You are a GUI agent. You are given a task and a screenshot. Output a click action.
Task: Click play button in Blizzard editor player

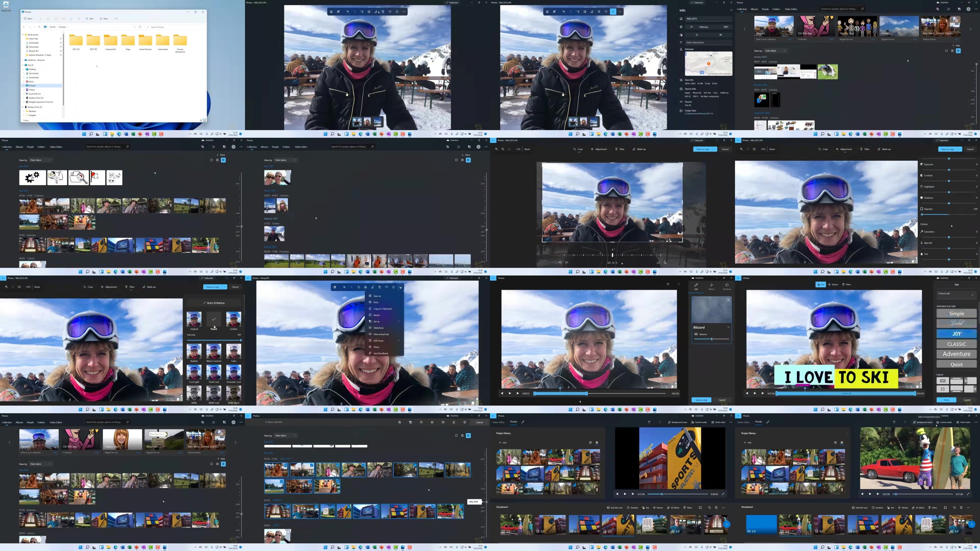[510, 393]
